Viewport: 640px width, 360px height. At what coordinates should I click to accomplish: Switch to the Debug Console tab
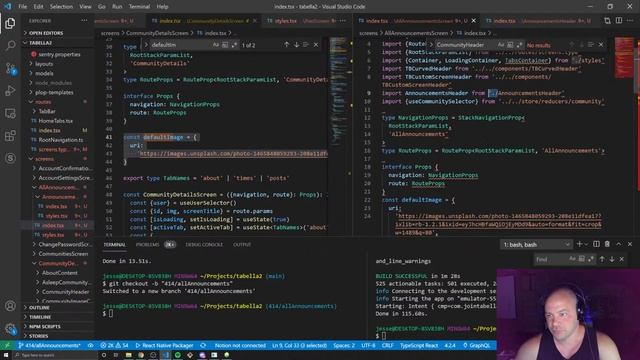204,244
